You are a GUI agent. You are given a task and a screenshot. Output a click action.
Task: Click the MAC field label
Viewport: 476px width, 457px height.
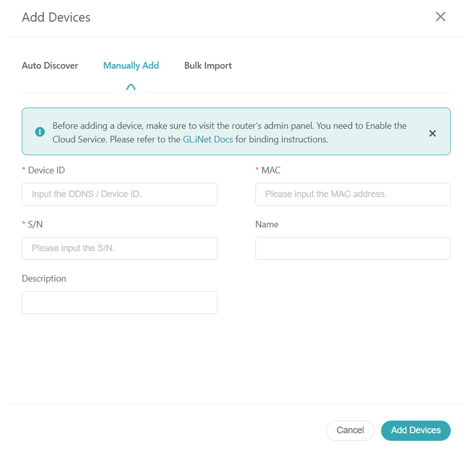click(270, 170)
